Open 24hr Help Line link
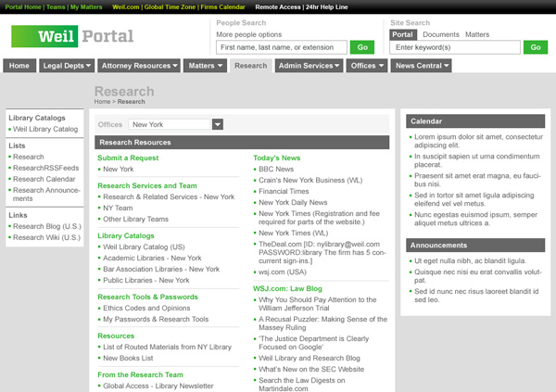The image size is (556, 392). tap(326, 6)
